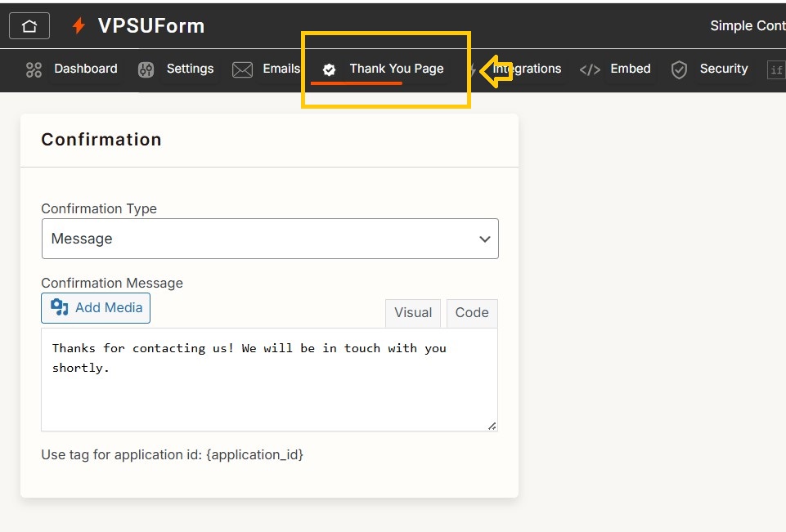The height and width of the screenshot is (532, 786).
Task: Click the envelope icon next to Emails
Action: 241,69
